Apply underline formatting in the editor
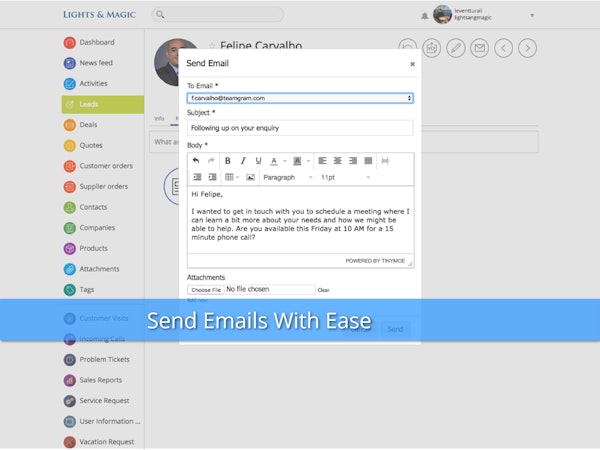 [x=258, y=160]
